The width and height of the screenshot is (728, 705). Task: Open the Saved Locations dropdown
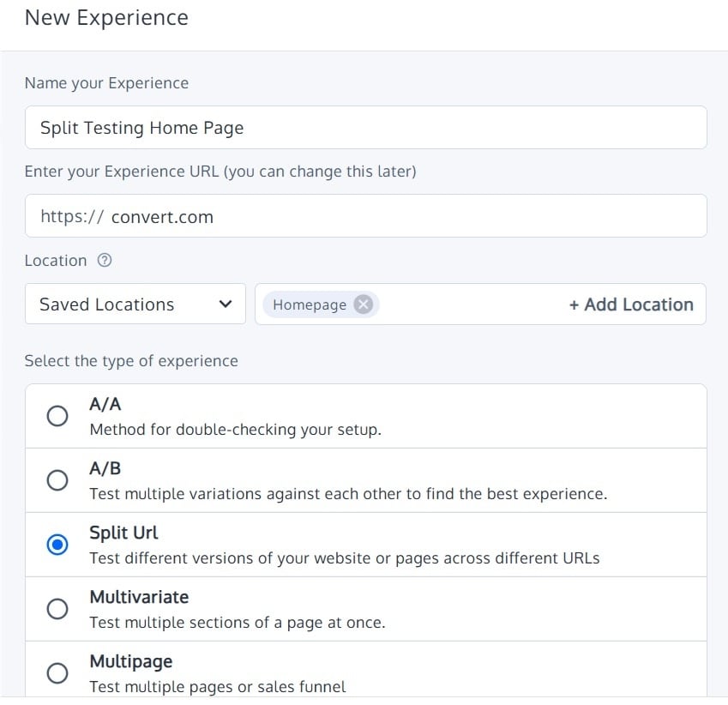[x=135, y=304]
